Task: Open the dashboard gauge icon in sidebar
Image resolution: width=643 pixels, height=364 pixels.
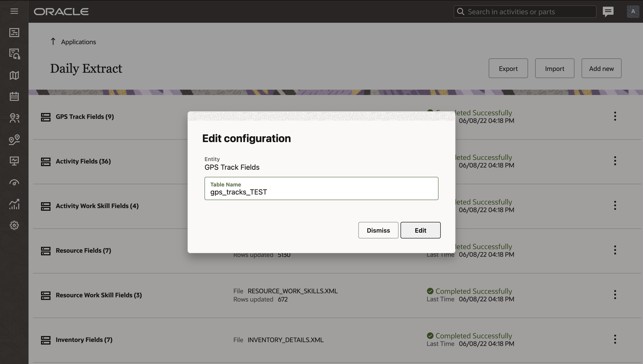Action: 14,182
